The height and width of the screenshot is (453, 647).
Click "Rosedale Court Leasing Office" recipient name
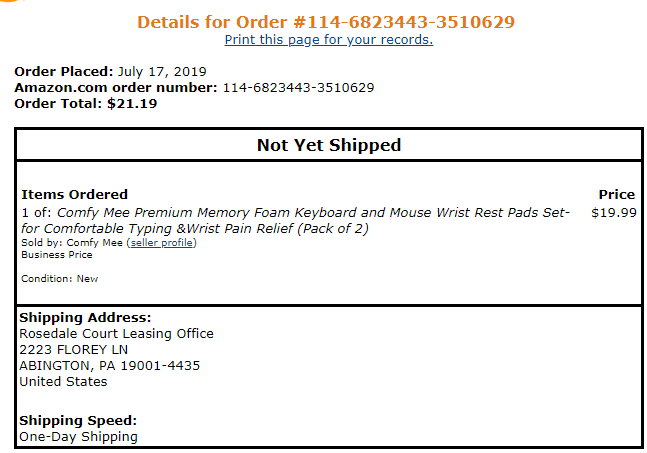point(116,334)
